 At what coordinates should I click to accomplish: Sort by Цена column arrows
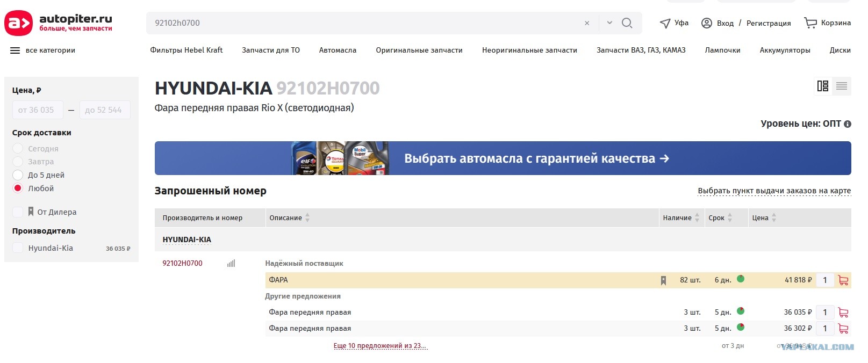click(x=774, y=217)
